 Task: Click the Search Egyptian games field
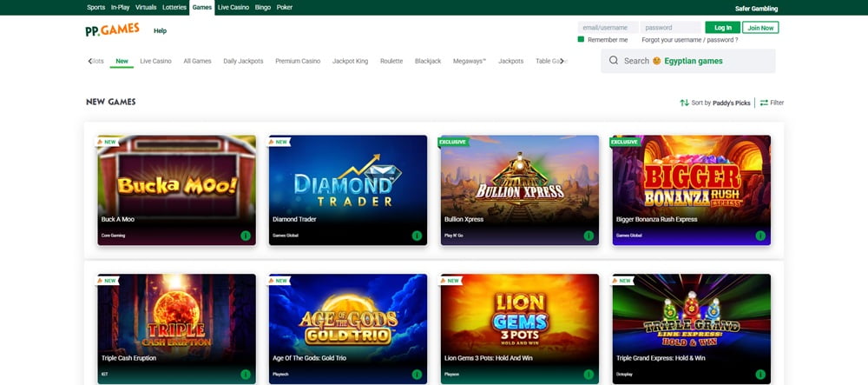688,61
